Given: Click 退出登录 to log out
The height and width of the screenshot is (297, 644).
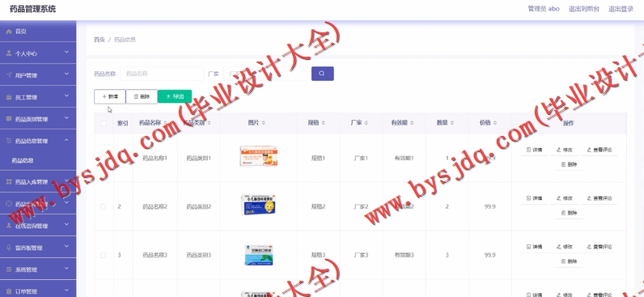Looking at the screenshot, I should click(x=621, y=9).
